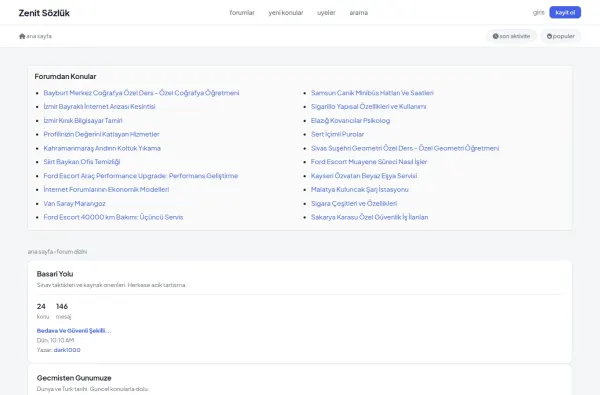Click forum dizini breadcrumb text
Screen dimensions: 600x395
point(72,251)
